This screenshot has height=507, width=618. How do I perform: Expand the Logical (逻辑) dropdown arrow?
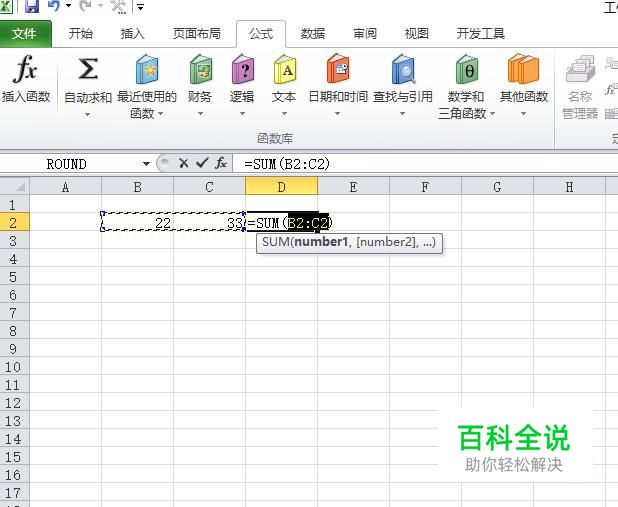[242, 114]
